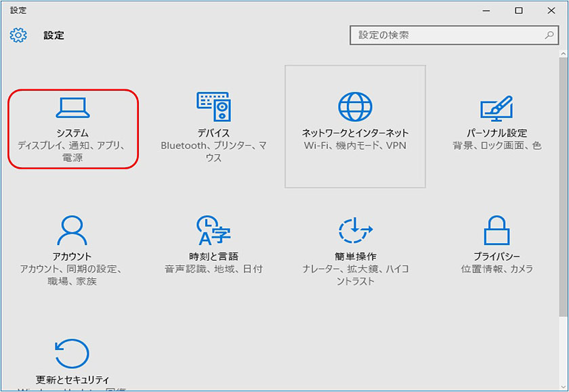Click the System (システム) laptop icon
Viewport: 569px width, 392px height.
point(72,108)
